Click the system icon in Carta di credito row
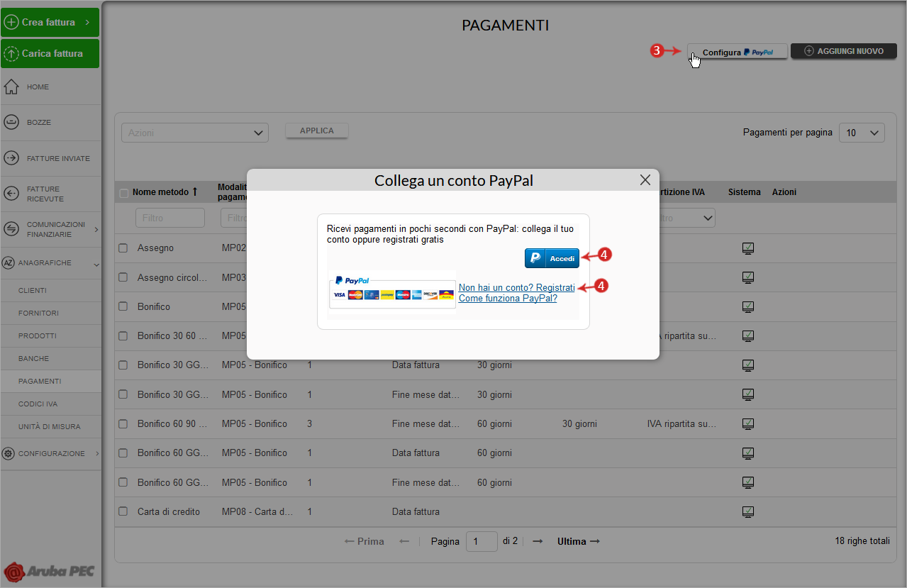This screenshot has width=907, height=588. click(x=747, y=511)
